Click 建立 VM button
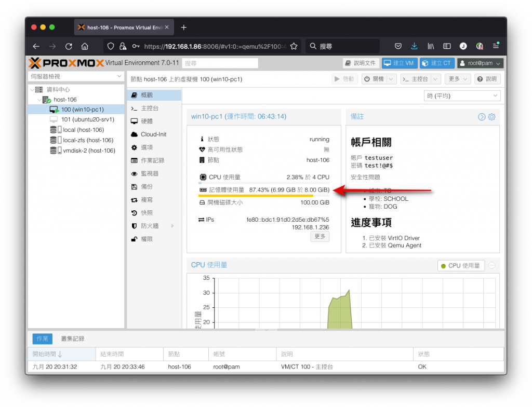The height and width of the screenshot is (408, 532). pos(399,63)
